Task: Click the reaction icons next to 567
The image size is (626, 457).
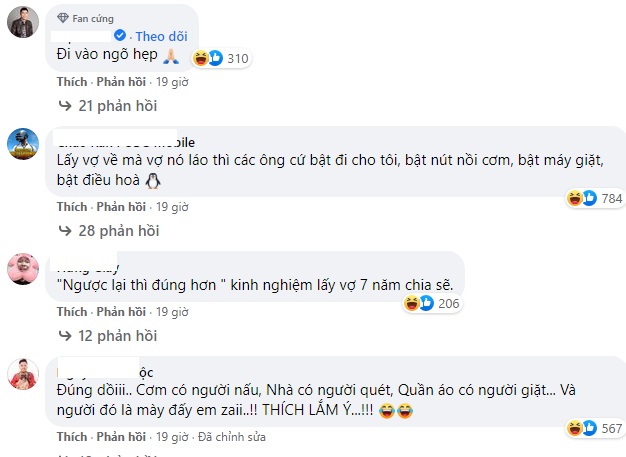Action: (582, 429)
